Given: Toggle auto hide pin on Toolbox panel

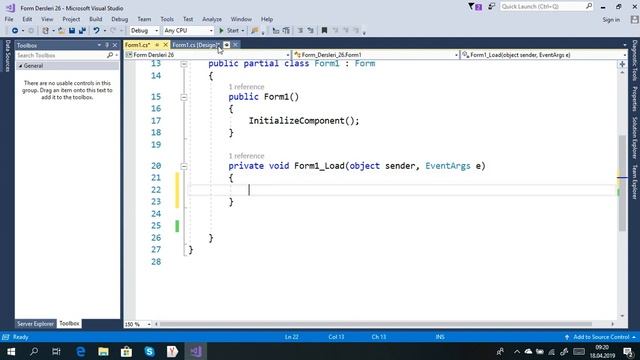Looking at the screenshot, I should (107, 45).
